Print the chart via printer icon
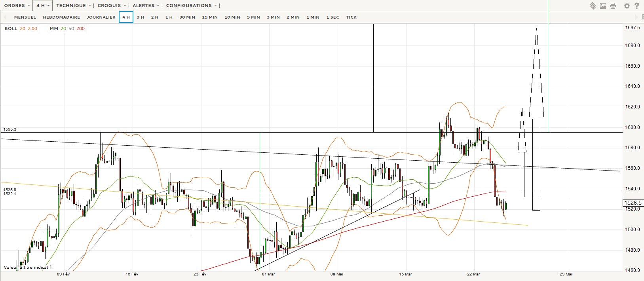The height and width of the screenshot is (281, 644). coord(613,6)
